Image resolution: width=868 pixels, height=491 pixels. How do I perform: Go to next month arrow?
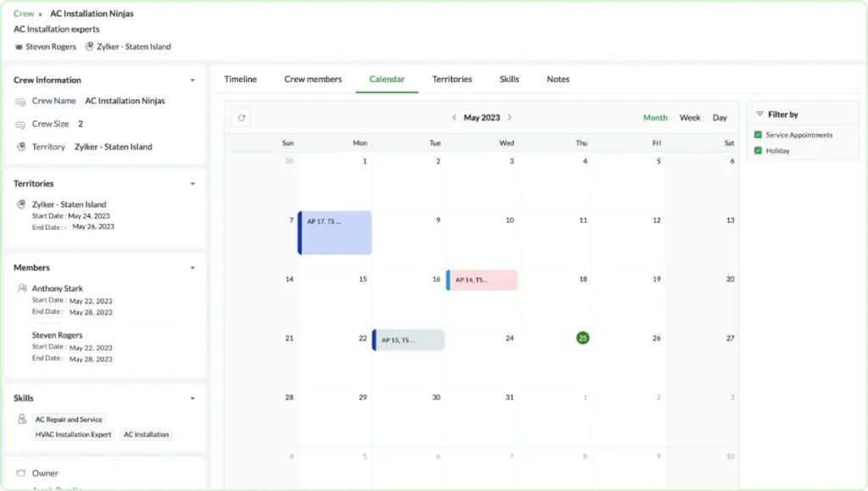(509, 118)
